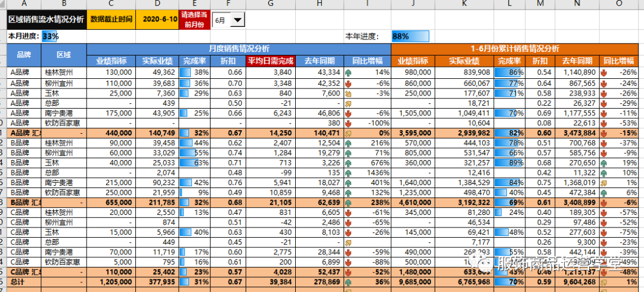Click the red down arrow beside -61%

point(349,213)
